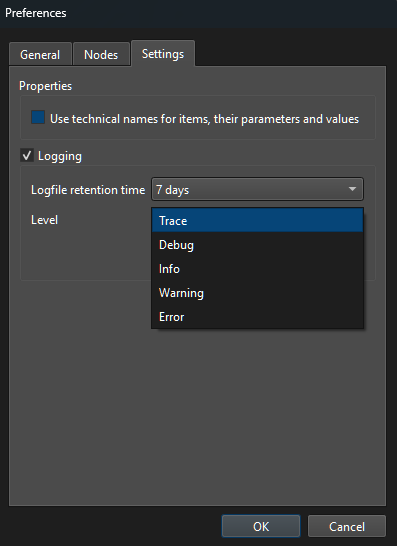
Task: Enable technical names for items checkbox
Action: pos(38,117)
